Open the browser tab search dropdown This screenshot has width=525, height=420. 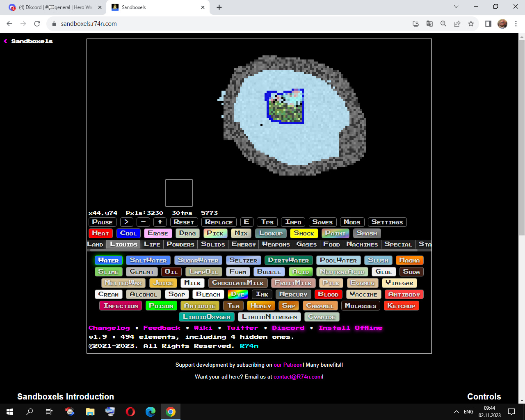click(x=456, y=7)
